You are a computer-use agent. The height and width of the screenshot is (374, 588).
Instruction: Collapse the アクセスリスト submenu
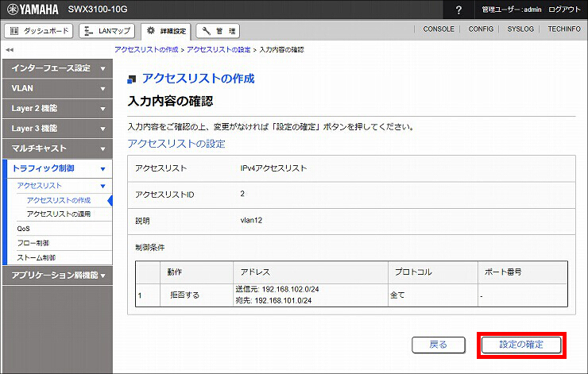61,186
